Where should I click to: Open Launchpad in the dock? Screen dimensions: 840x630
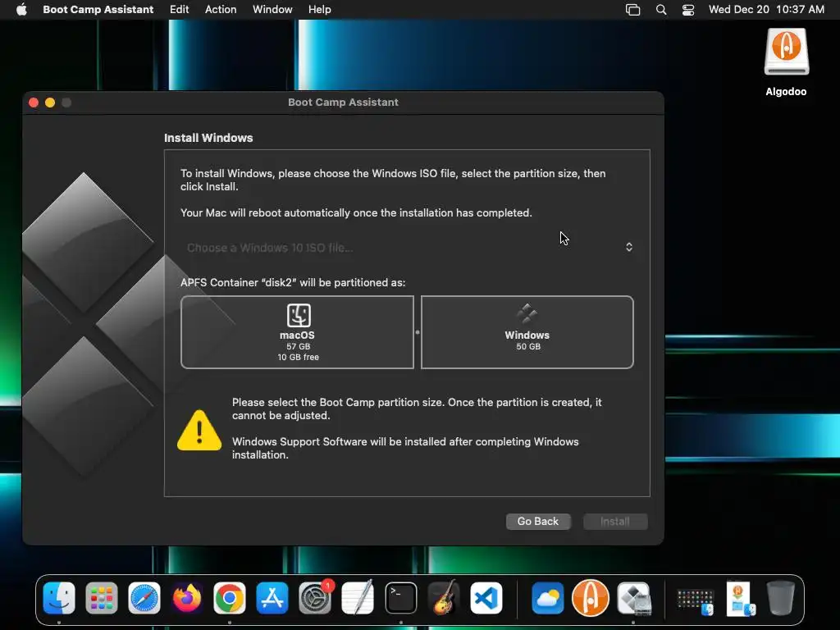pos(101,598)
